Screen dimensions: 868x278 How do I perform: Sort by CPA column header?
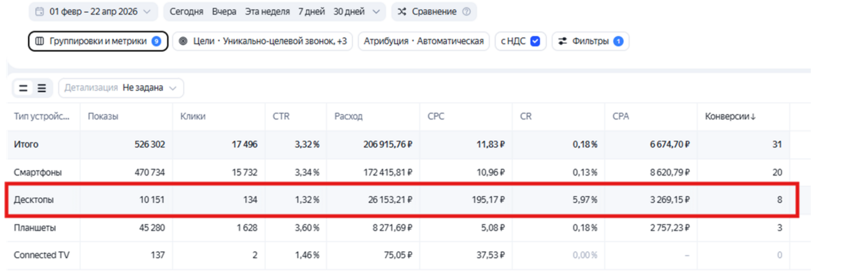(x=621, y=116)
